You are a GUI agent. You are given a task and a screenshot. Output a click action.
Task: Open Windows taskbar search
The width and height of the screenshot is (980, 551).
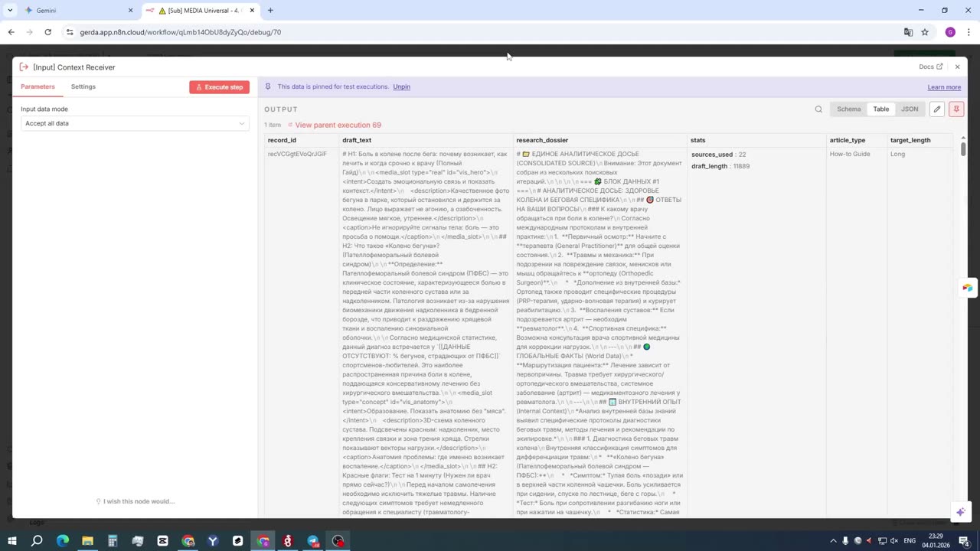37,541
